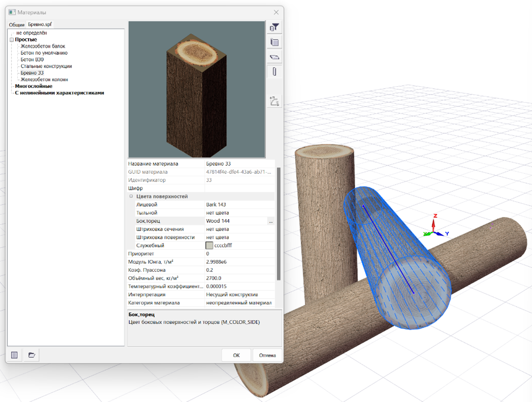Open the Бок,торец texture browse button
This screenshot has width=532, height=402.
point(271,221)
